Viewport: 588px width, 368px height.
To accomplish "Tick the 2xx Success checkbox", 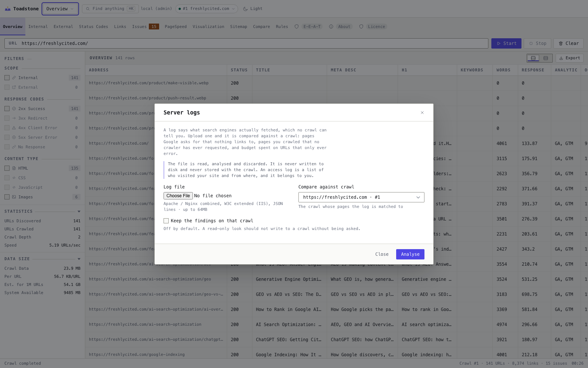I will click(x=7, y=109).
